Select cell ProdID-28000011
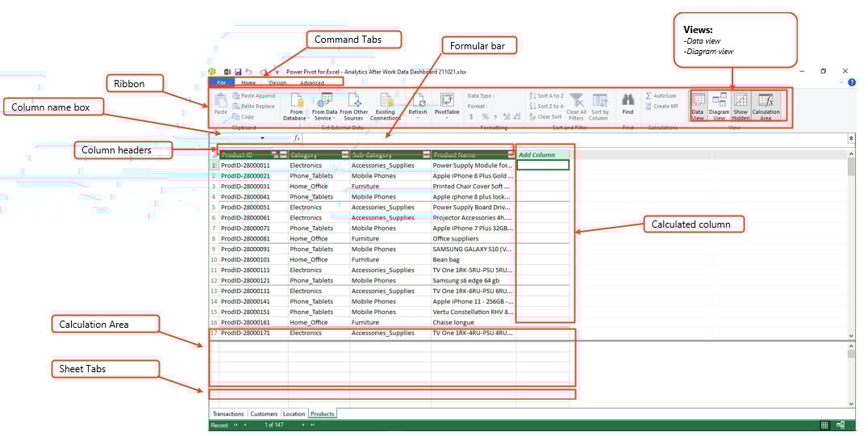868x436 pixels. [x=253, y=165]
